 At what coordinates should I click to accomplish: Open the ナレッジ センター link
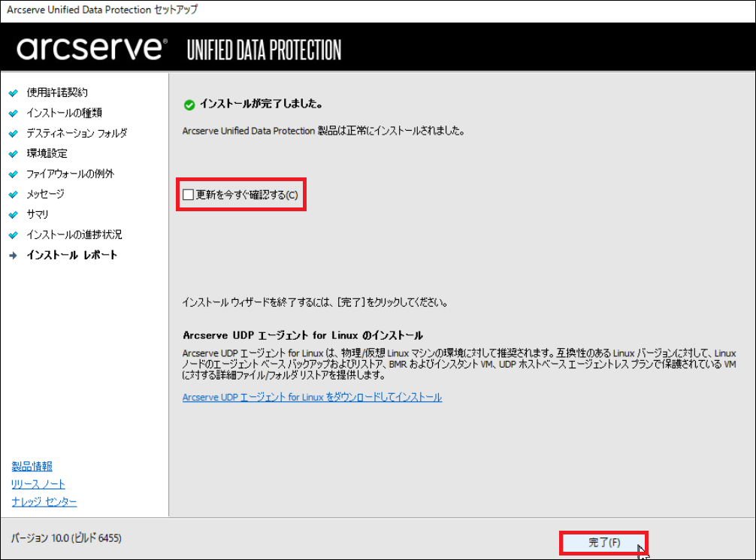point(44,501)
